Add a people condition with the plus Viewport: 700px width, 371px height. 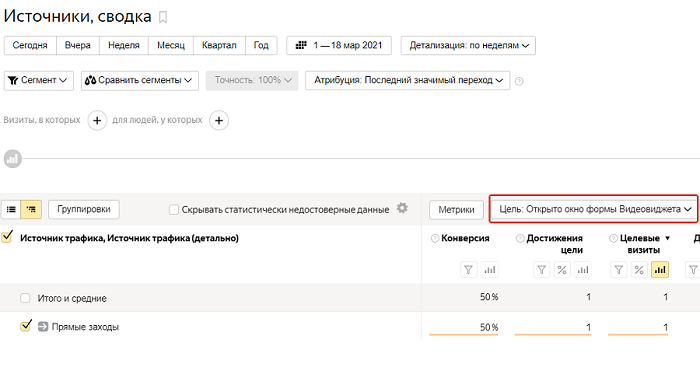[x=219, y=121]
